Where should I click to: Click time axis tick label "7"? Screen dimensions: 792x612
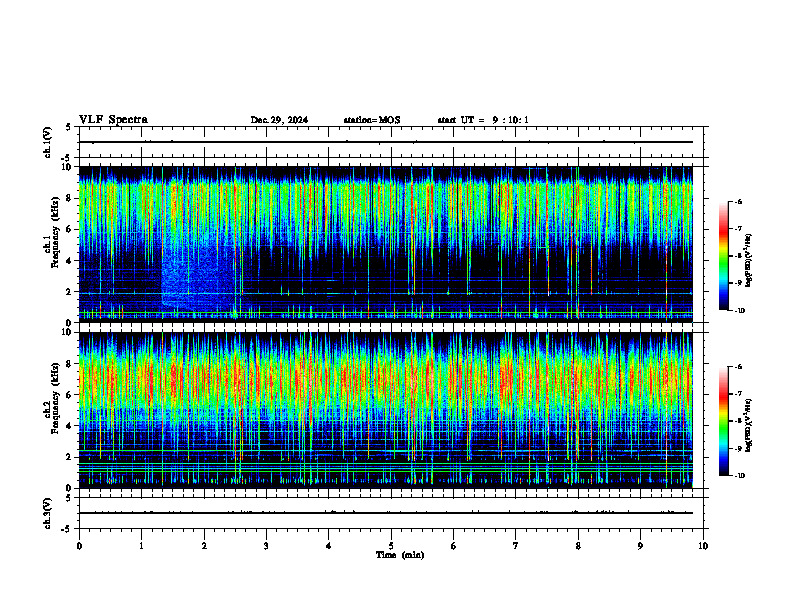[515, 546]
